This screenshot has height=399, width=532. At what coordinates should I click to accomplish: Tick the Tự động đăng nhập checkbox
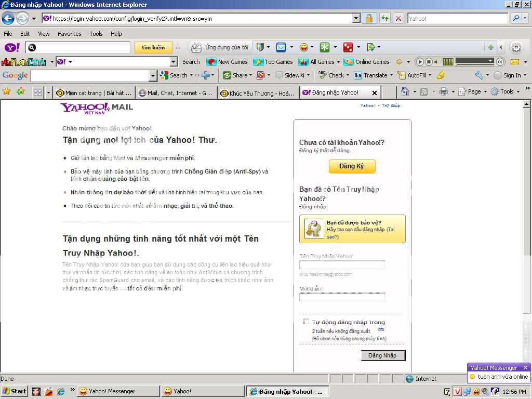pyautogui.click(x=306, y=322)
